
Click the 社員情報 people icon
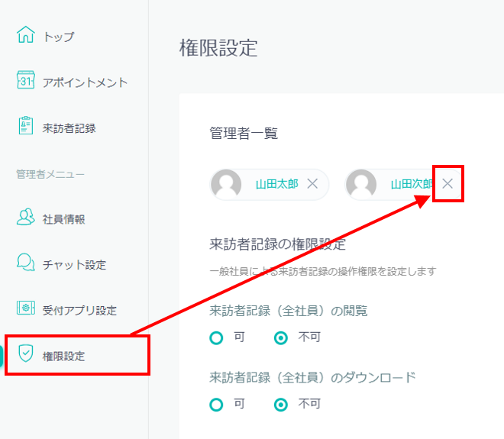click(x=26, y=218)
